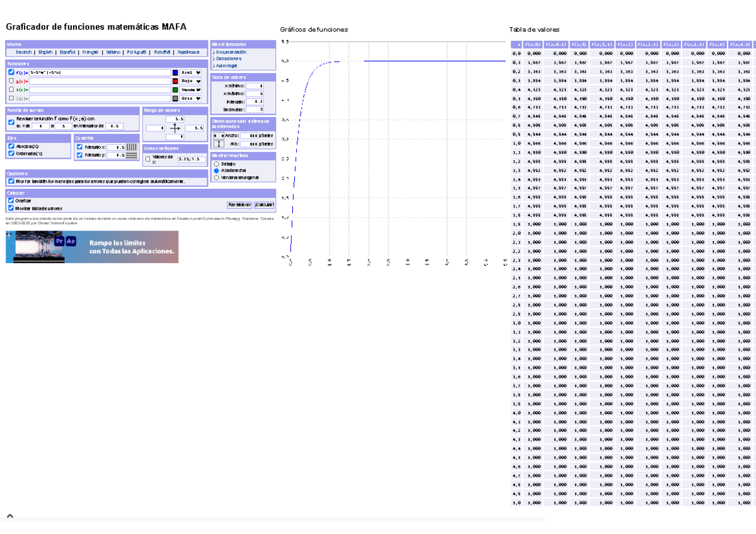Screen dimensions: 756x534
Task: Open the Documentación link
Action: 231,52
